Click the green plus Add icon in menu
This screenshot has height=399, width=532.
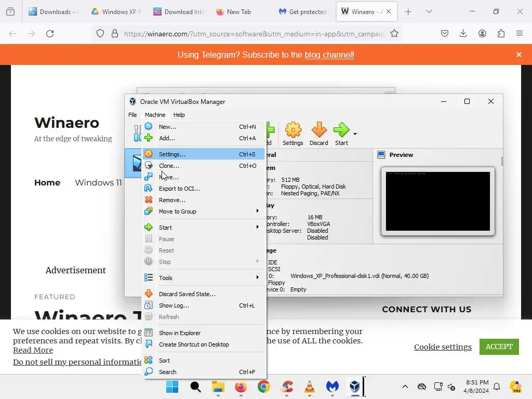149,138
